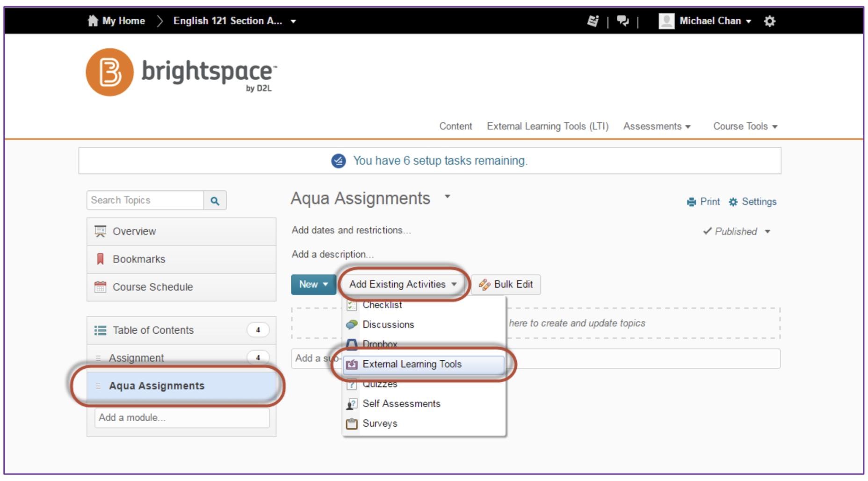This screenshot has height=481, width=868.
Task: Click Michael Chan's profile avatar
Action: [x=666, y=21]
